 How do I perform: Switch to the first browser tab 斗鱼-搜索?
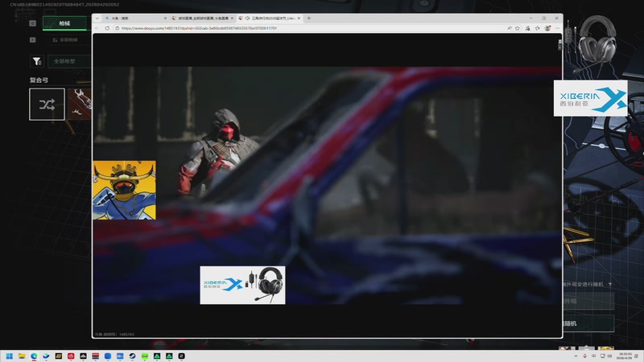tap(135, 19)
